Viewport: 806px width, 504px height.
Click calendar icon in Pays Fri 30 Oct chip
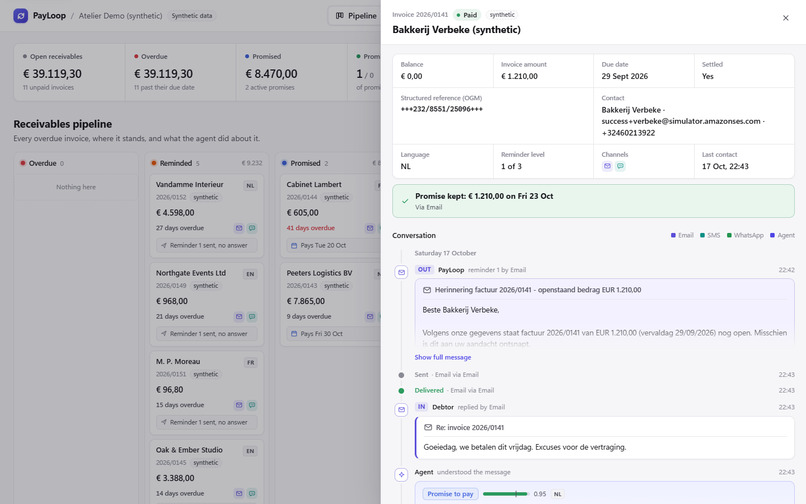click(x=294, y=334)
